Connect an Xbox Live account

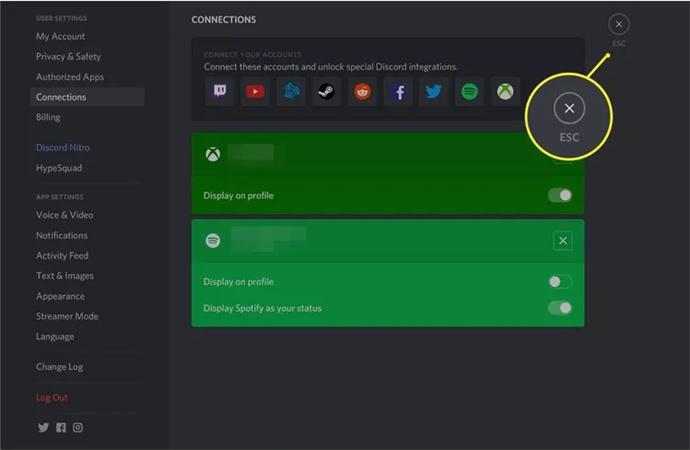[505, 91]
